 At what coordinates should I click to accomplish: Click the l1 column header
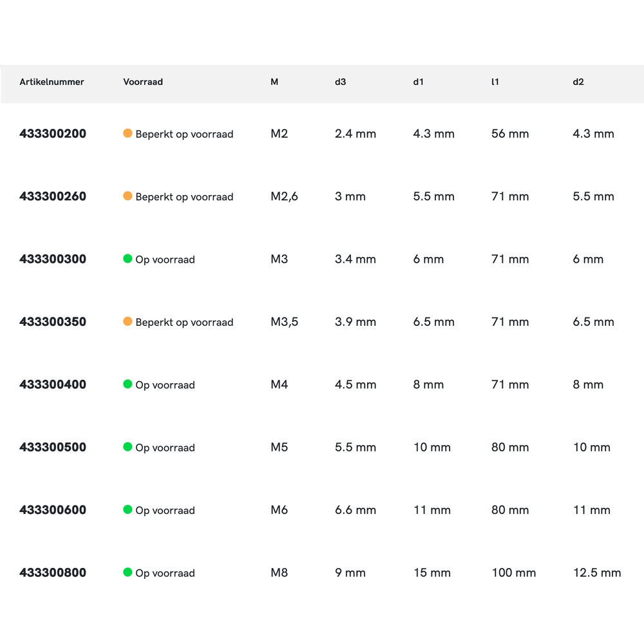click(x=495, y=82)
